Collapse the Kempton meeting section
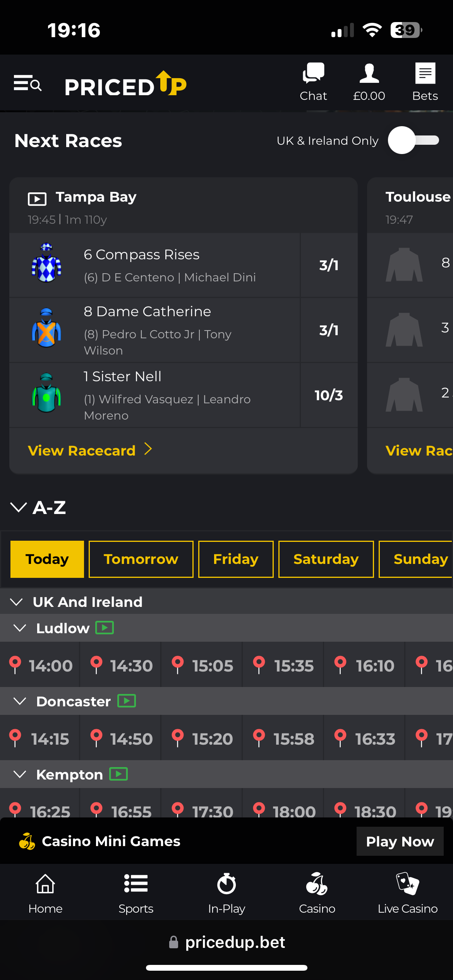Viewport: 453px width, 980px height. click(20, 774)
